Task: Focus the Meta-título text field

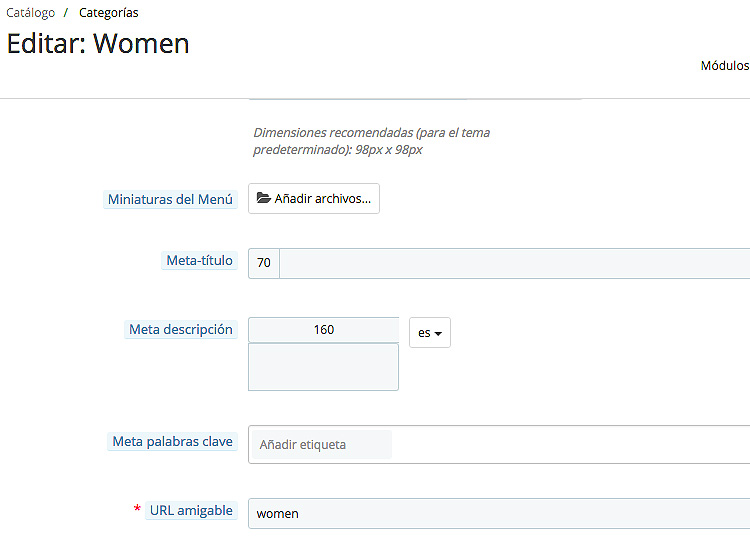Action: 515,264
